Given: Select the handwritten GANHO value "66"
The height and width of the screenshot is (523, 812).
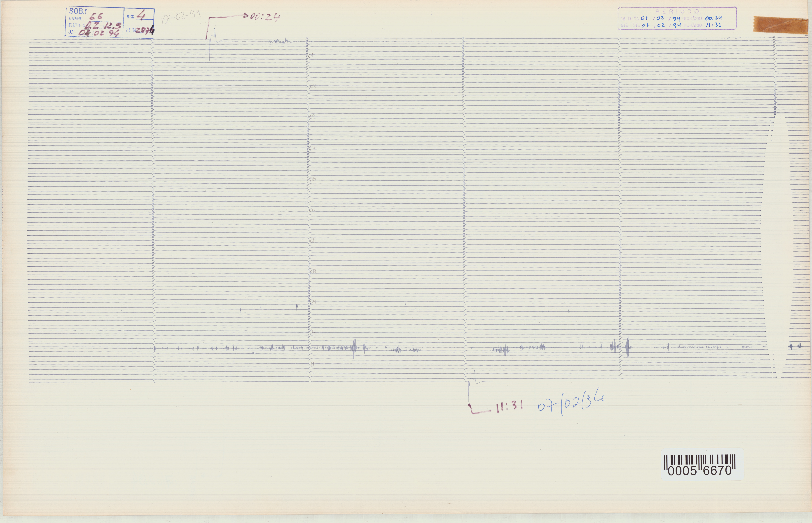Looking at the screenshot, I should click(96, 16).
